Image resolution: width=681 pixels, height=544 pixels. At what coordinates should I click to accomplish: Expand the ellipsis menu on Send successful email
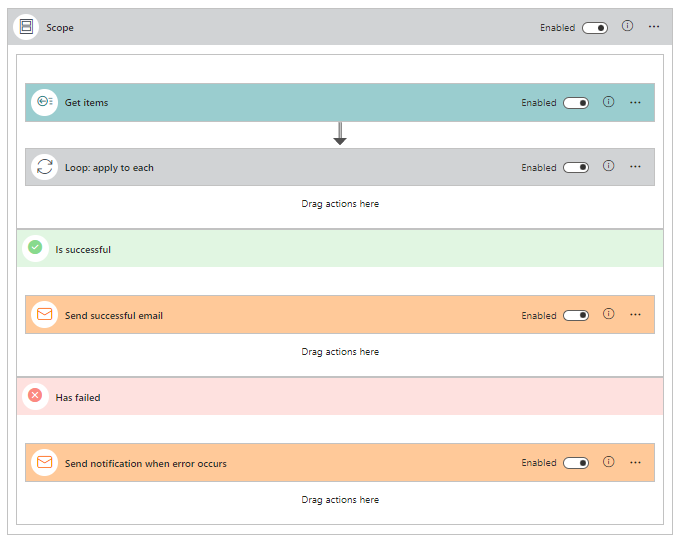pos(635,315)
